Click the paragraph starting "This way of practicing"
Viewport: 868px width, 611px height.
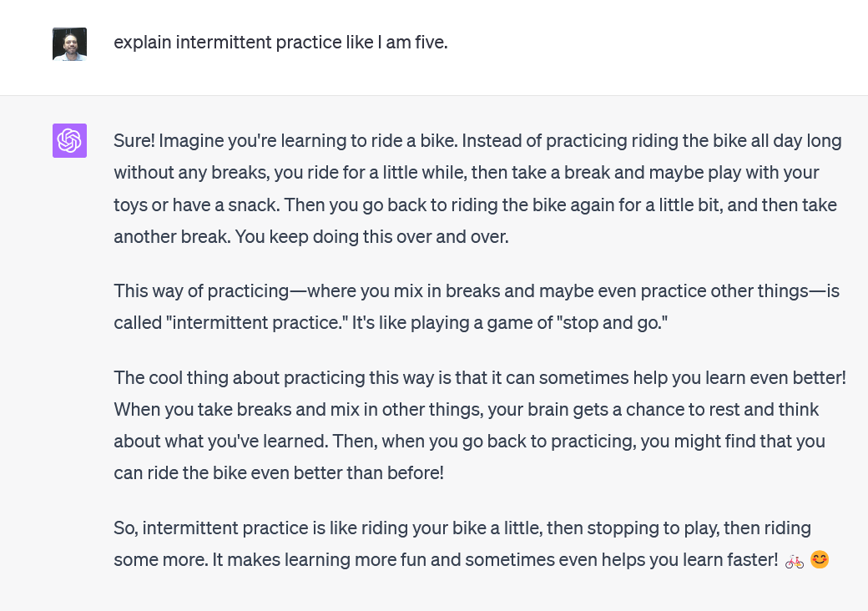(x=477, y=306)
